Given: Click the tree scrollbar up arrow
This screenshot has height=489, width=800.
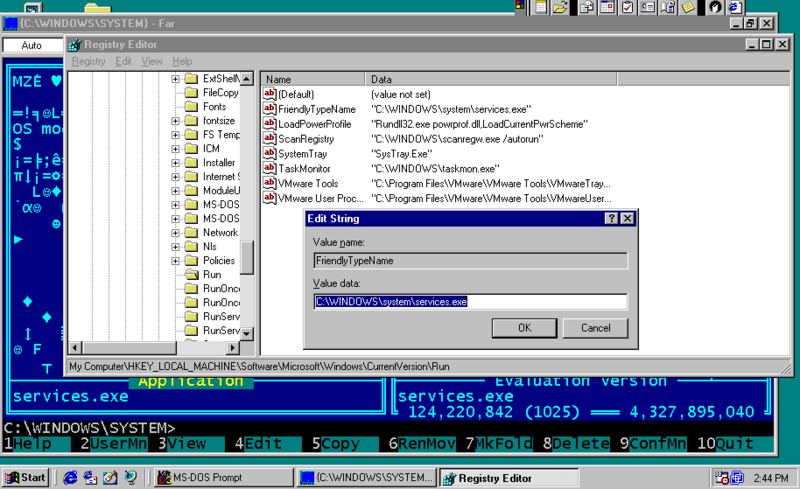Looking at the screenshot, I should [247, 79].
